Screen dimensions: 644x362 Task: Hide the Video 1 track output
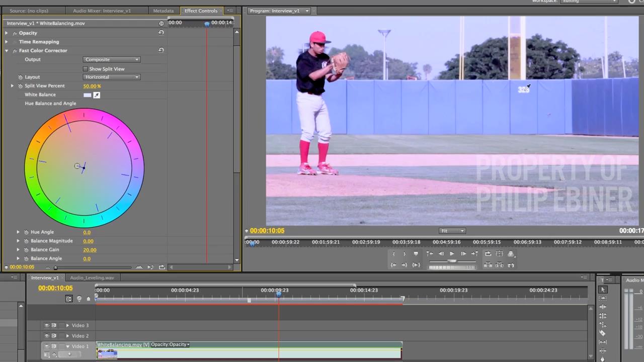[47, 346]
